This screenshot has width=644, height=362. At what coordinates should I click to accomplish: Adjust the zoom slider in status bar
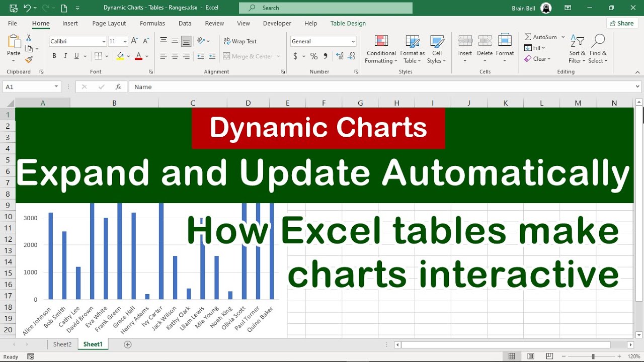[x=593, y=356]
